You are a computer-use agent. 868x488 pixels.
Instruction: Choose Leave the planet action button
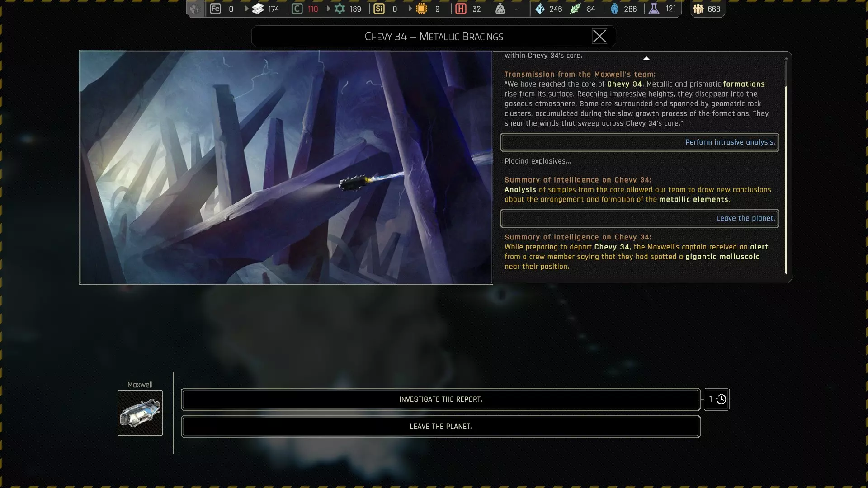click(x=440, y=427)
